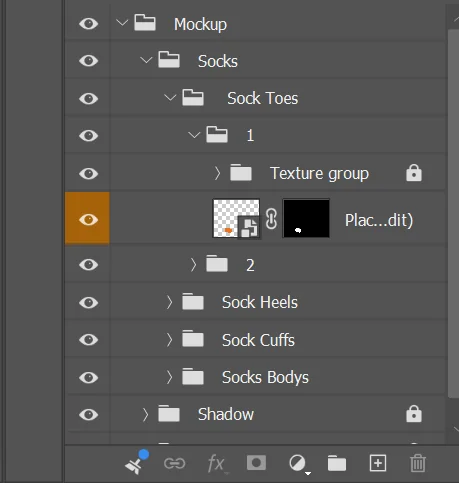
Task: Click Link layers icon in bottom bar
Action: click(x=175, y=463)
